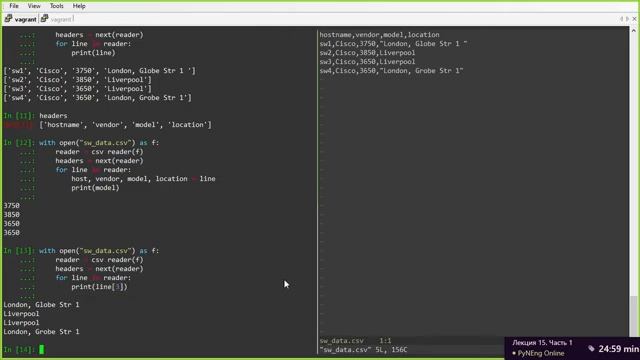Click the second vagrant tab session icon
The image size is (640, 360).
[x=44, y=18]
